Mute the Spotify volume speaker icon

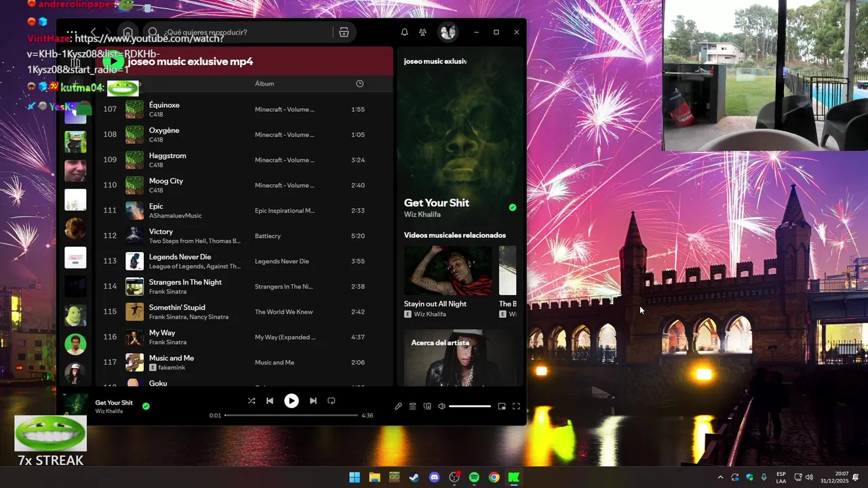(x=441, y=406)
